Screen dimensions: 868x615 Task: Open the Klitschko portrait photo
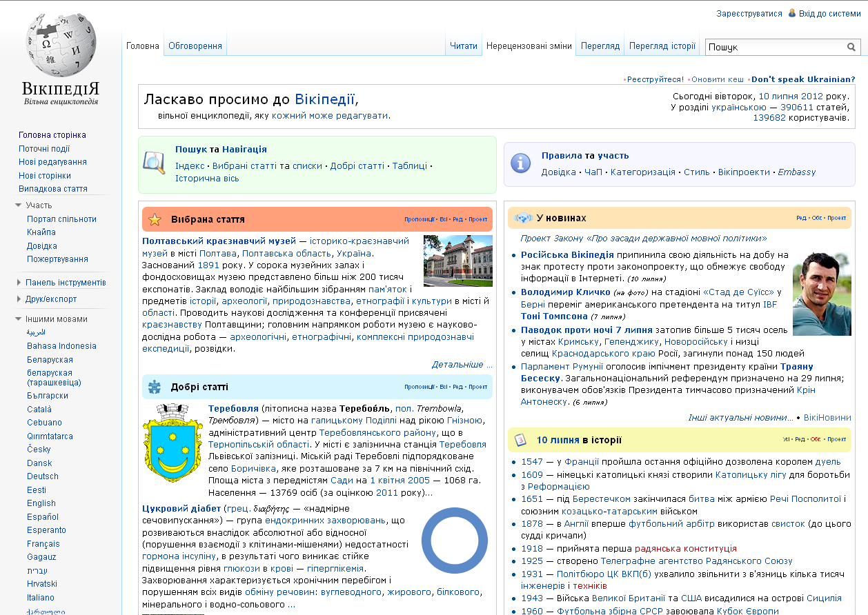822,292
